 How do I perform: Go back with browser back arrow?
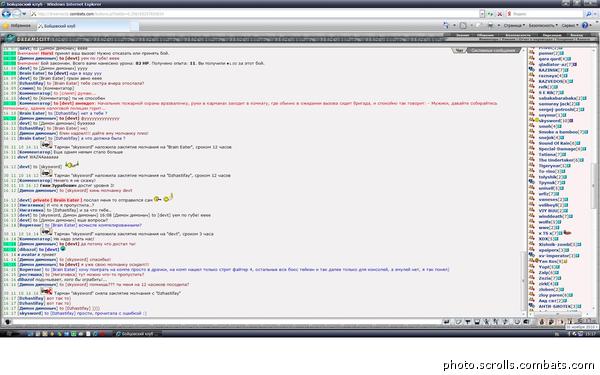tap(6, 14)
